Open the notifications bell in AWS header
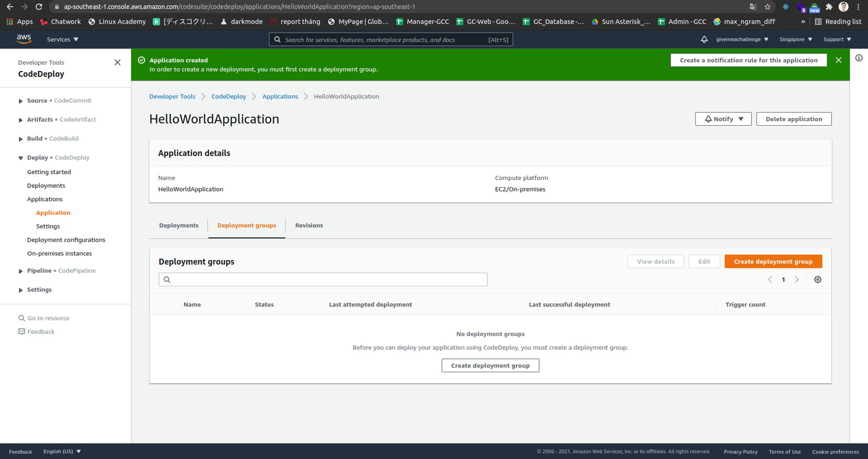 pos(704,39)
